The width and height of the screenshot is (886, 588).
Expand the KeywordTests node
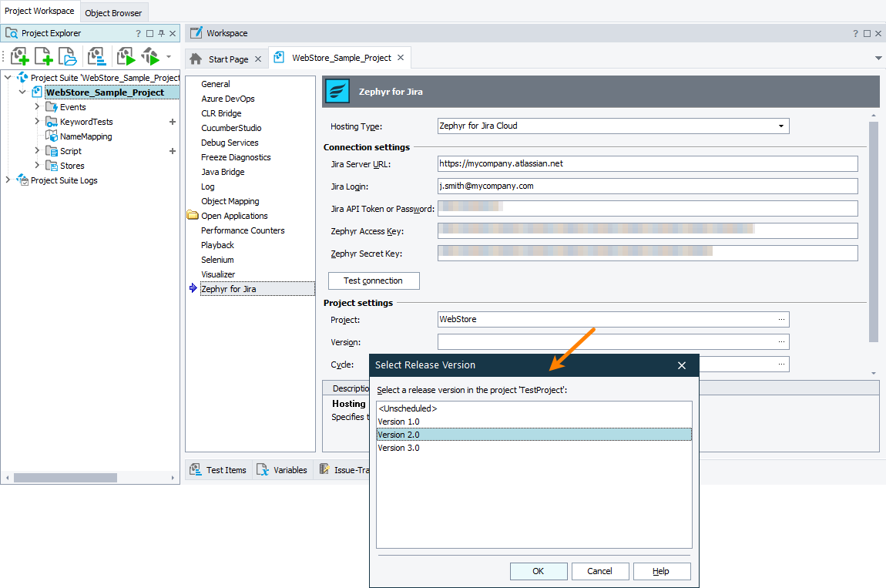(37, 121)
